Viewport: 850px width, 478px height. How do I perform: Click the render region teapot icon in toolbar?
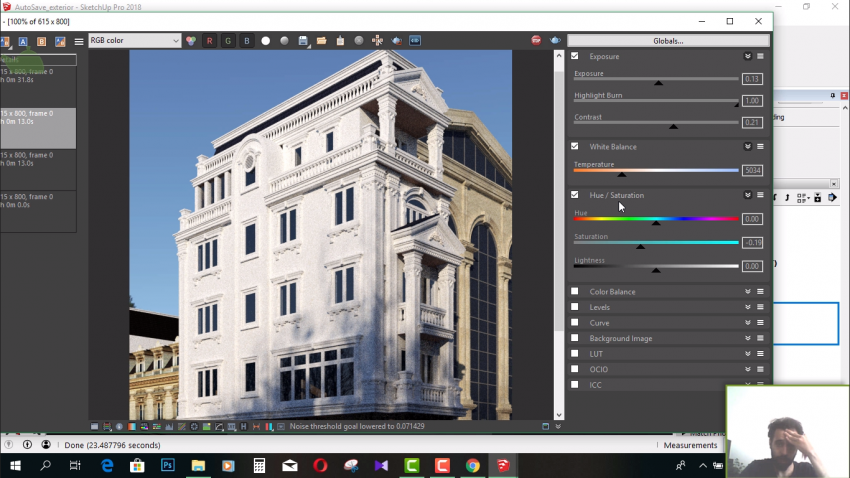(397, 41)
